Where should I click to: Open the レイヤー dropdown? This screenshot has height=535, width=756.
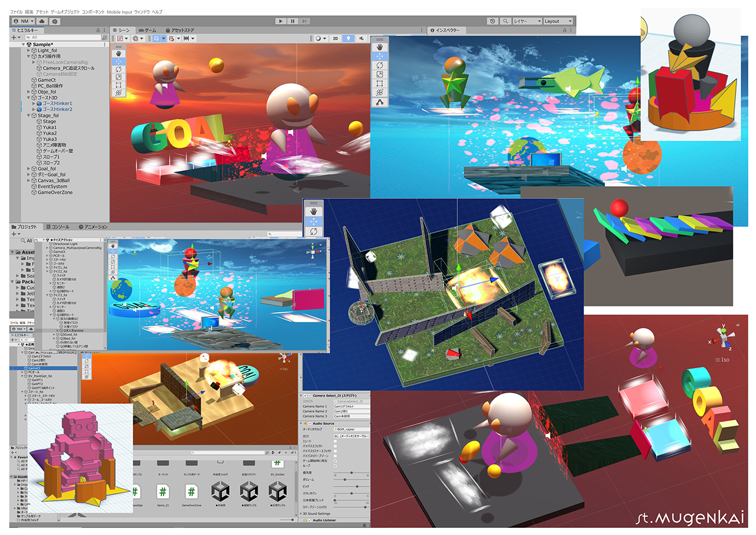click(x=527, y=21)
